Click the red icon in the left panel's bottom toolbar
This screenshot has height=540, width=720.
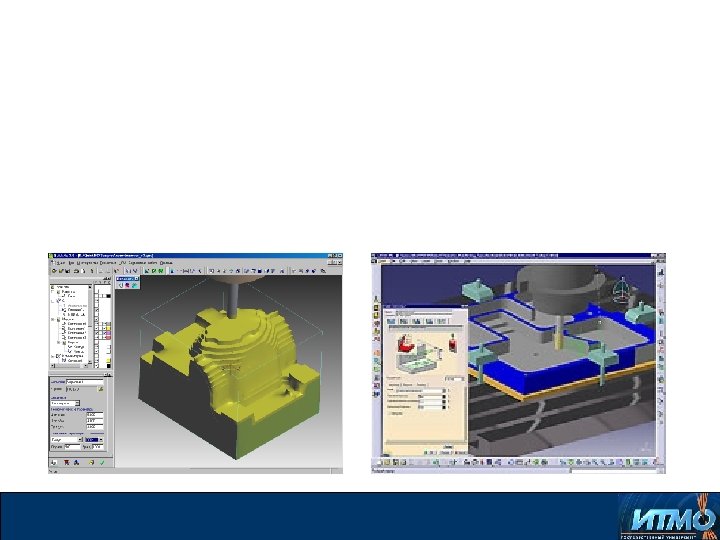67,462
